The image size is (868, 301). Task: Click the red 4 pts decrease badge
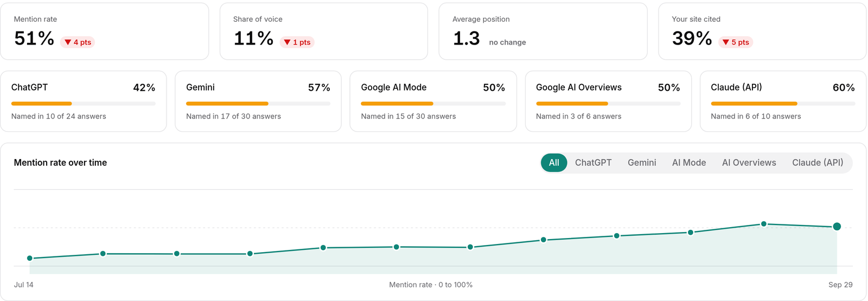pos(78,42)
